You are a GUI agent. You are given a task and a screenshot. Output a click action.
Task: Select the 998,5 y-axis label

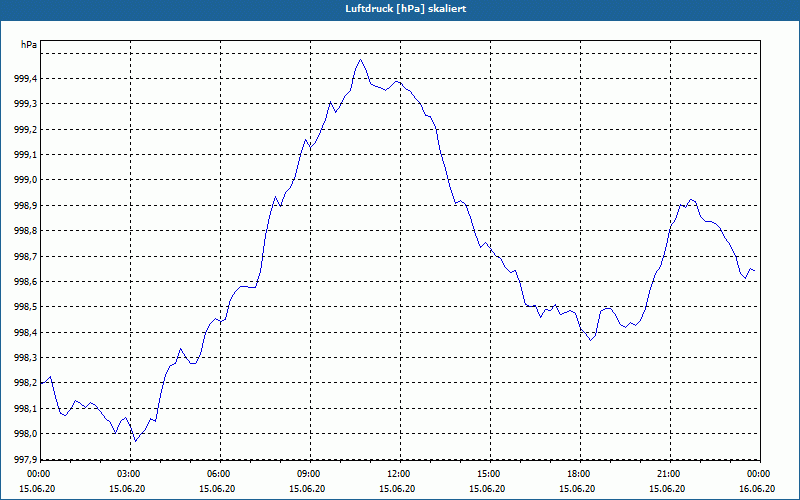[x=26, y=307]
